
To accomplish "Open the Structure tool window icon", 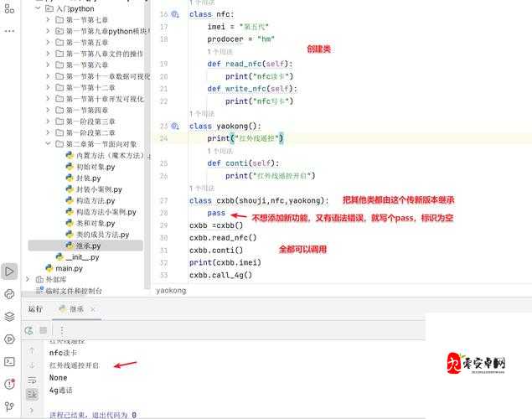I will click(x=9, y=8).
